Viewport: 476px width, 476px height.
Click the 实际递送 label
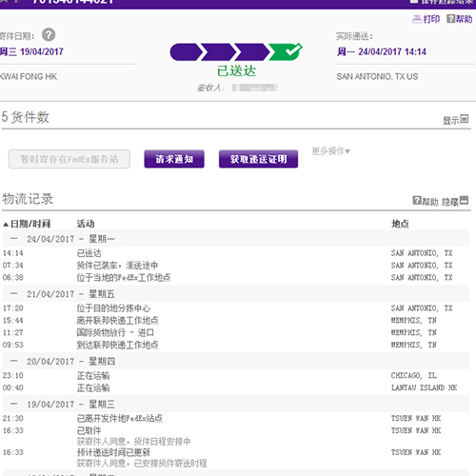coord(354,36)
